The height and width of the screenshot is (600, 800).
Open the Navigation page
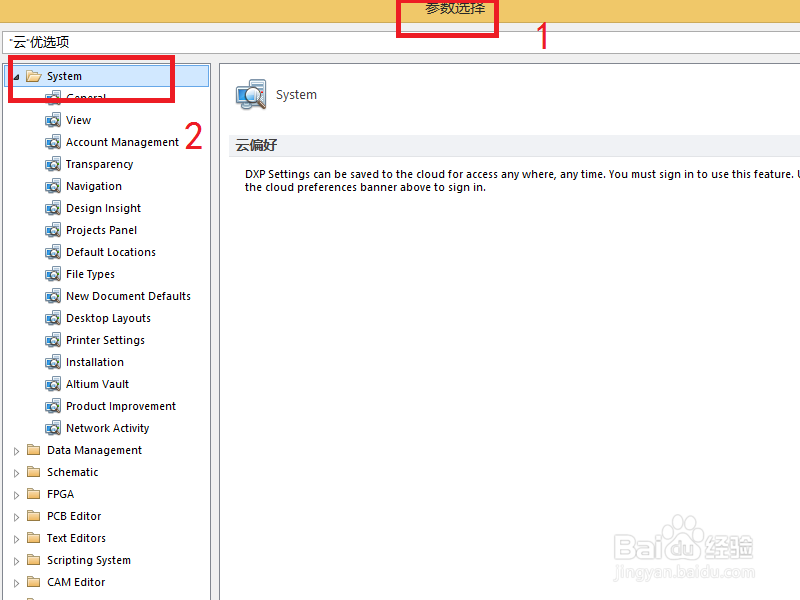[94, 186]
